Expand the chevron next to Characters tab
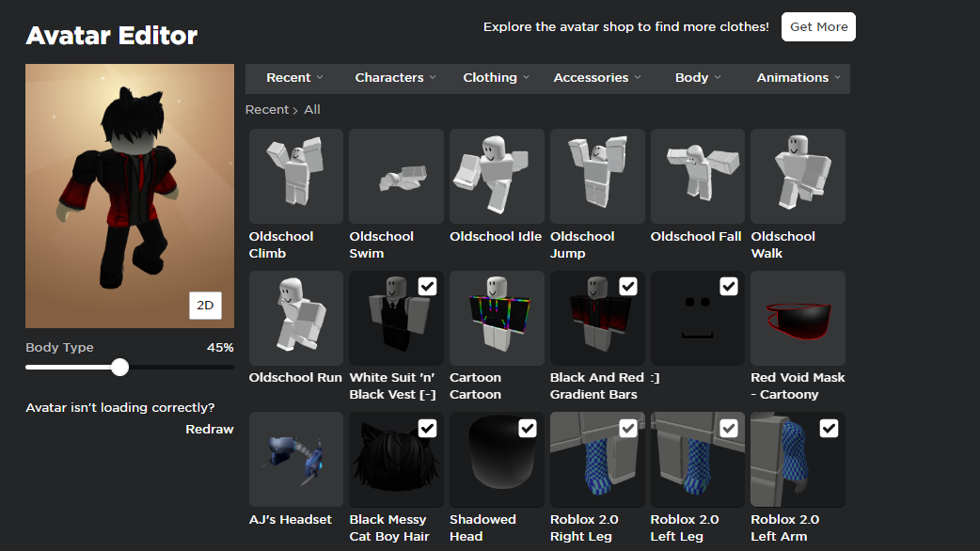The image size is (980, 551). [433, 77]
